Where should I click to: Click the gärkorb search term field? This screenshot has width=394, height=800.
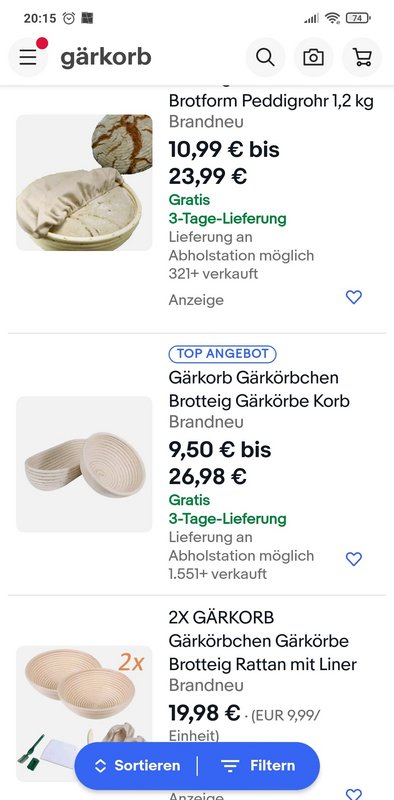(x=106, y=57)
